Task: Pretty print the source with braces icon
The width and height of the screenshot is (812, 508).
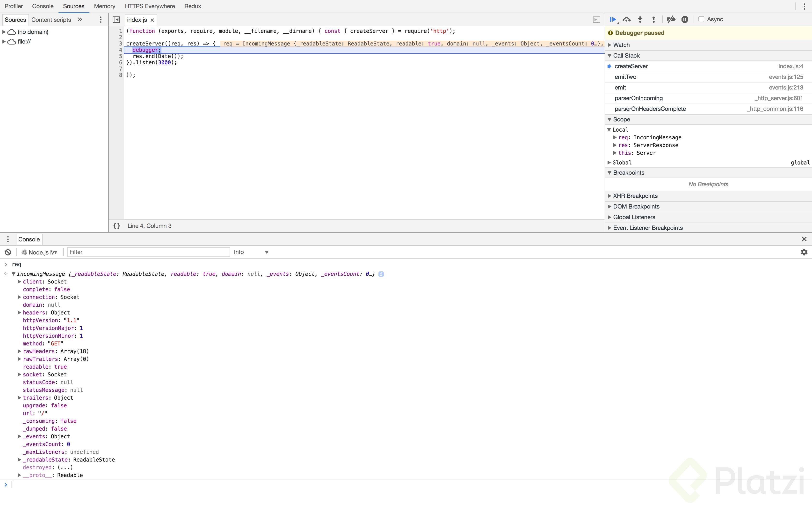Action: click(117, 226)
